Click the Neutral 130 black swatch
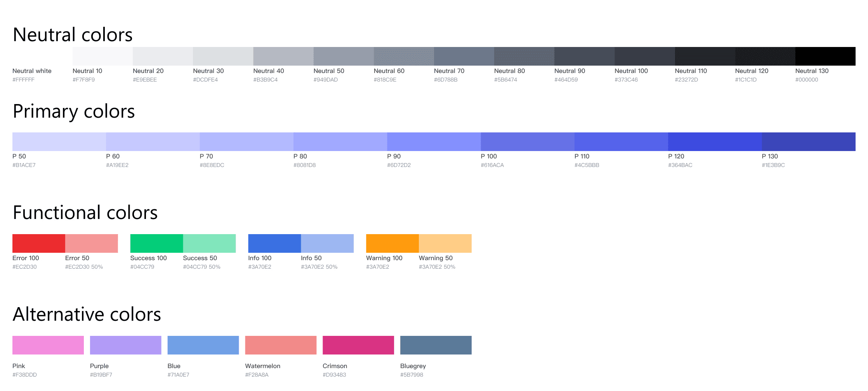The width and height of the screenshot is (868, 391). (825, 56)
